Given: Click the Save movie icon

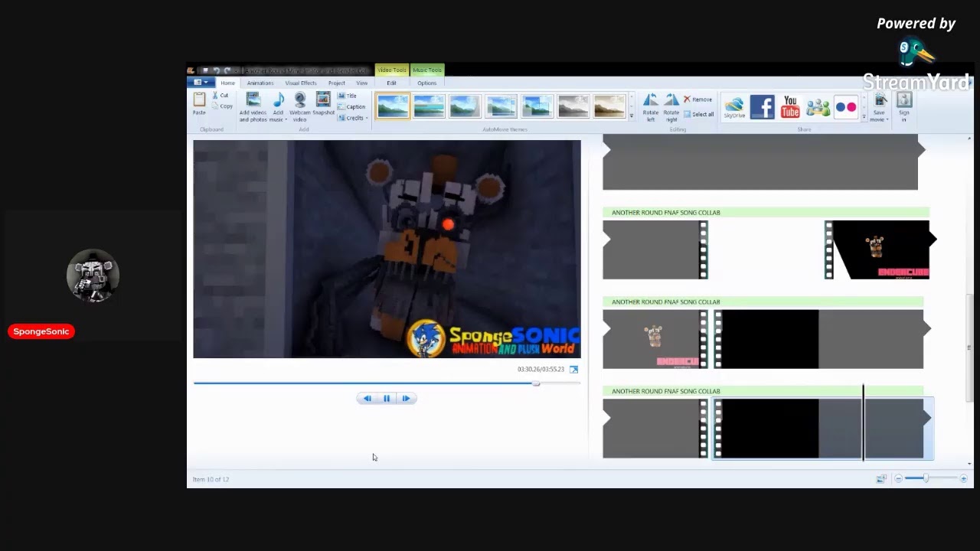Looking at the screenshot, I should [880, 100].
